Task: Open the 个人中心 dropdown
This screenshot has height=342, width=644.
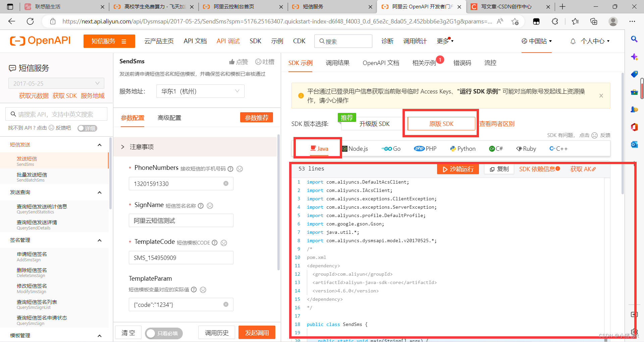Action: coord(595,41)
